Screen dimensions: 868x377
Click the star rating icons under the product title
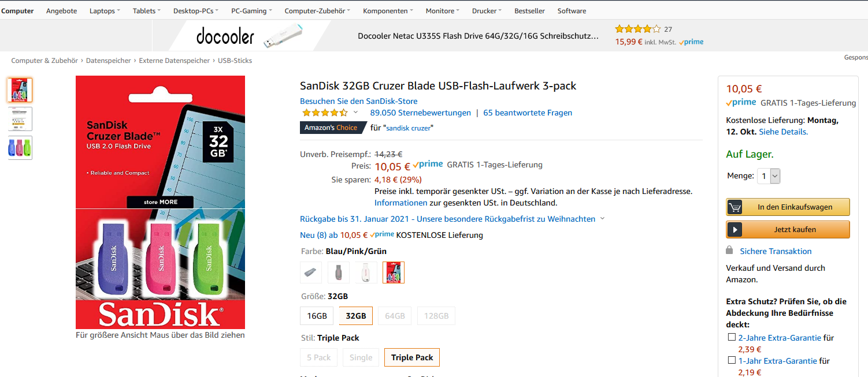pos(325,113)
